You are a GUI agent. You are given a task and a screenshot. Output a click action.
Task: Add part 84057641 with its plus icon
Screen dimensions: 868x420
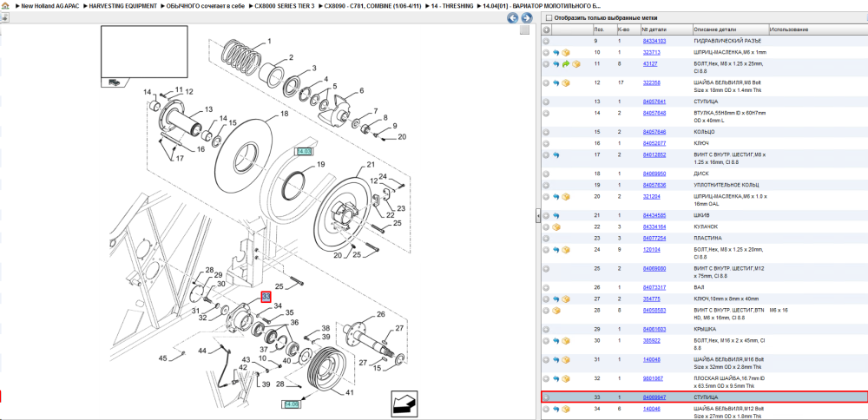[x=546, y=102]
